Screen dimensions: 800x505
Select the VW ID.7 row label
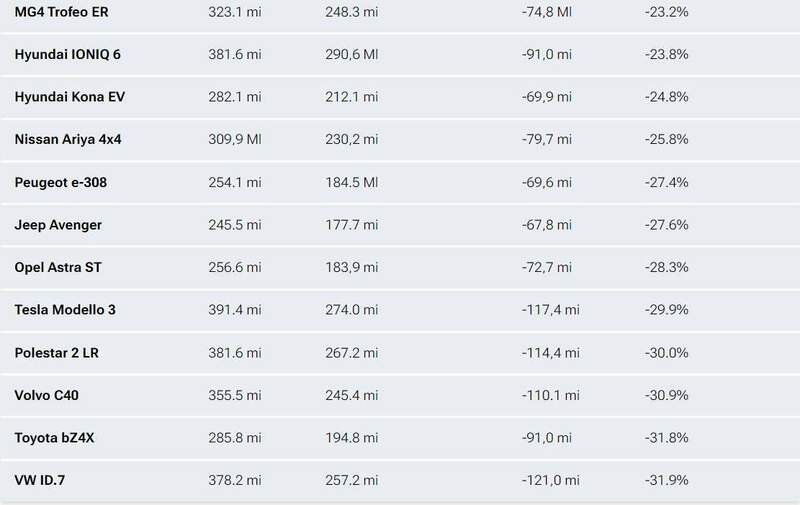[41, 481]
